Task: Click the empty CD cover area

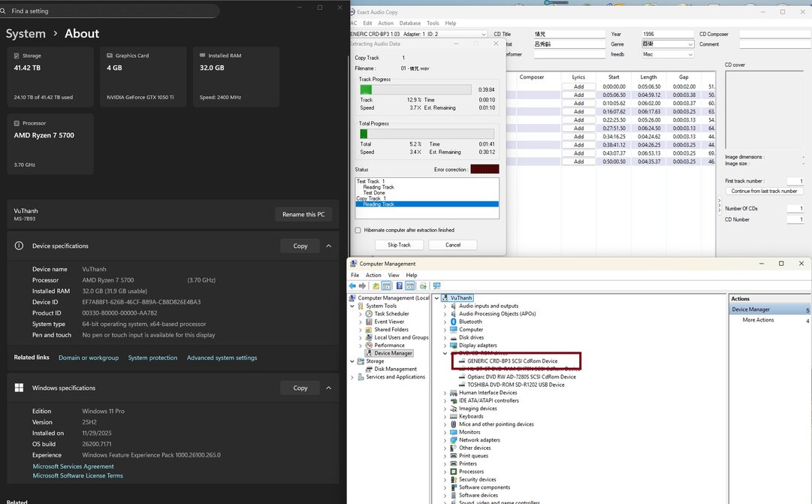Action: click(x=764, y=110)
